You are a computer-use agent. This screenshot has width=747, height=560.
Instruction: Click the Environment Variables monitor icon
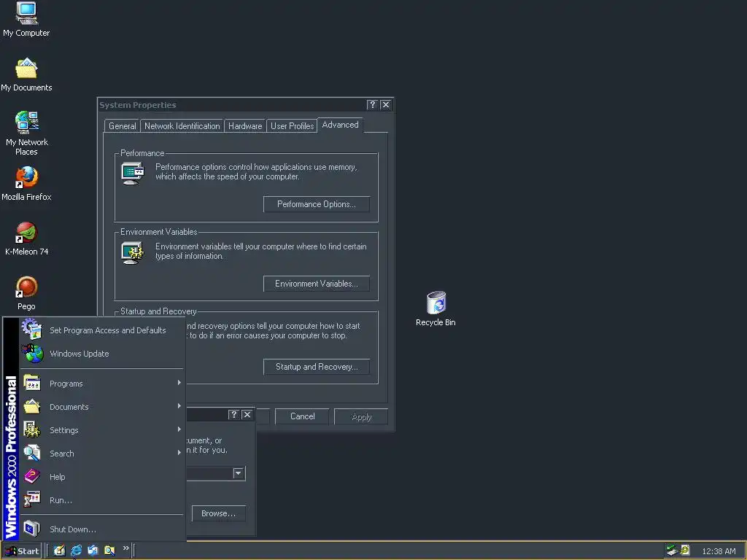point(133,253)
